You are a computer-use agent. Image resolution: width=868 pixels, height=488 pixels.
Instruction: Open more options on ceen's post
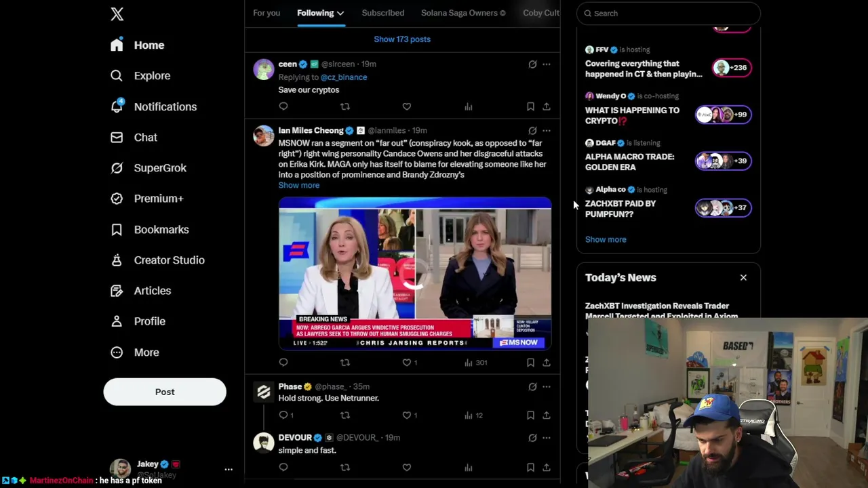point(547,64)
